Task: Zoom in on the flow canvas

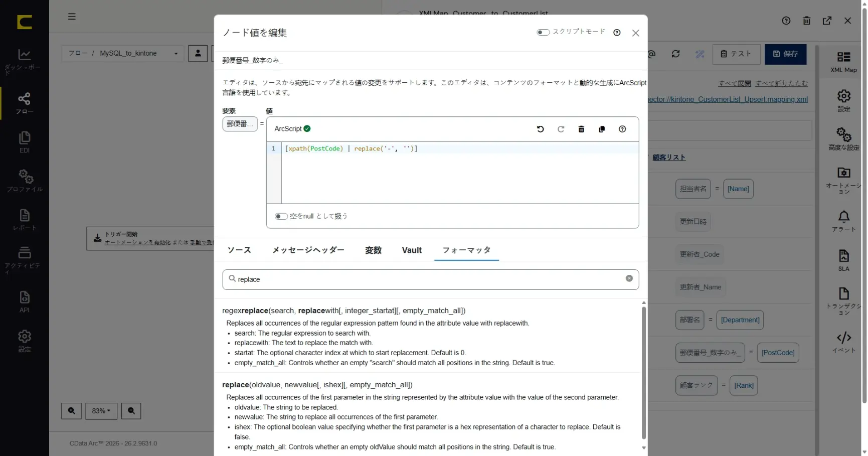Action: [x=71, y=411]
